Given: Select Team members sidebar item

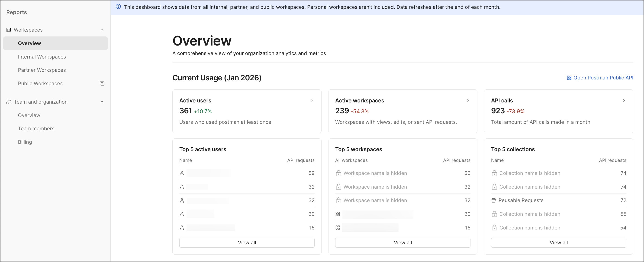Looking at the screenshot, I should tap(36, 129).
